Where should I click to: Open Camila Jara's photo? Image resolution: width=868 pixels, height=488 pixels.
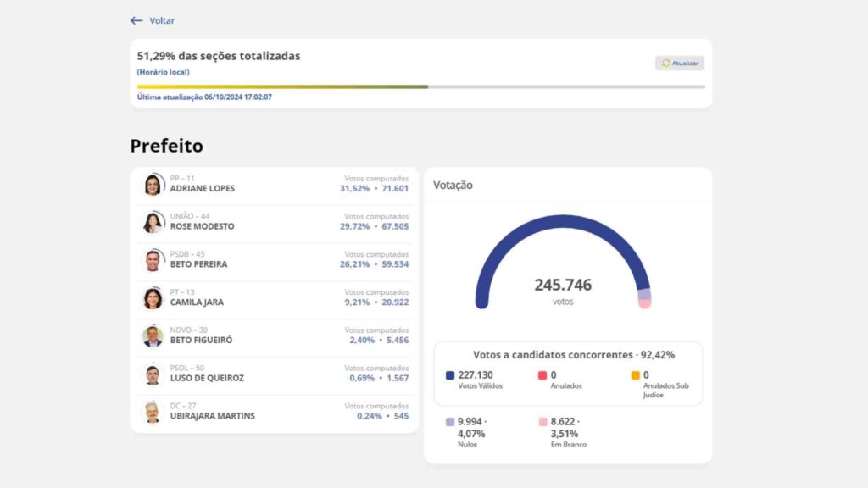tap(153, 298)
